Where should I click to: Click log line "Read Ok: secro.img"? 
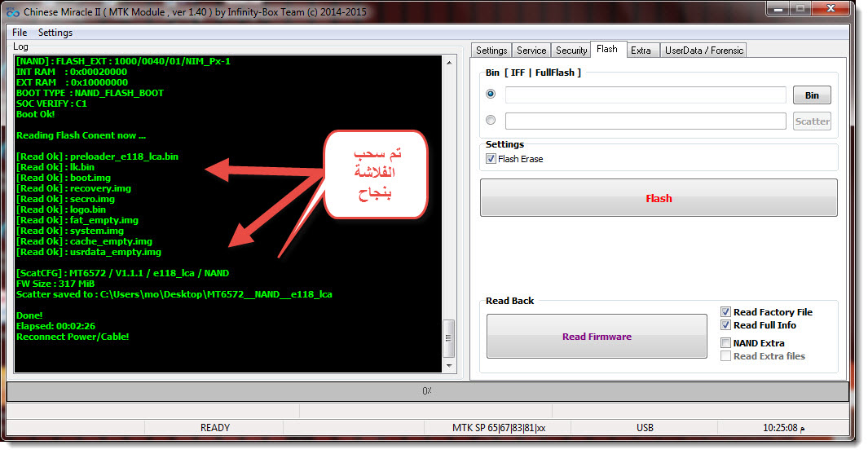pos(65,199)
